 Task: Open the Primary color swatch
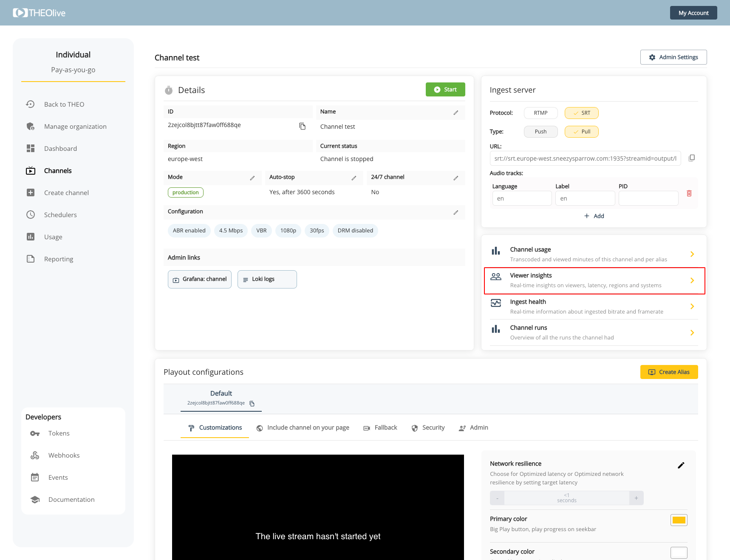coord(679,520)
